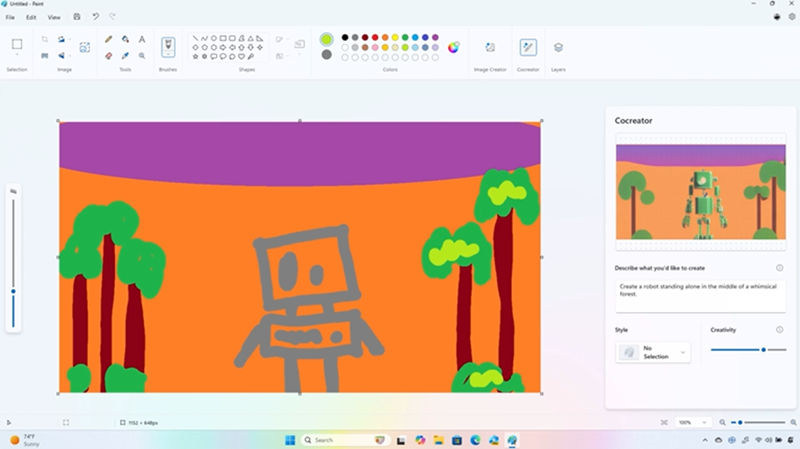The image size is (800, 449).
Task: Choose the Text tool
Action: point(142,39)
